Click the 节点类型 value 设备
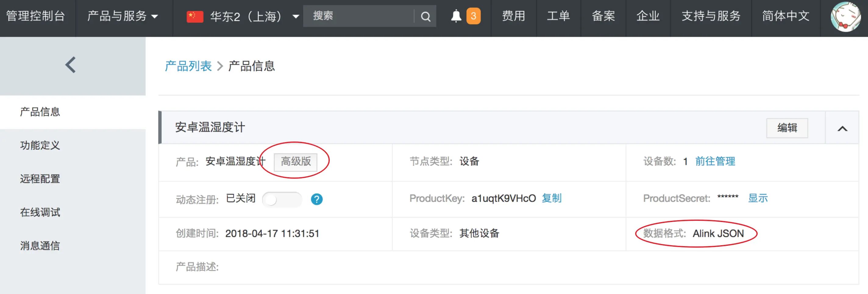Image resolution: width=868 pixels, height=294 pixels. 469,161
